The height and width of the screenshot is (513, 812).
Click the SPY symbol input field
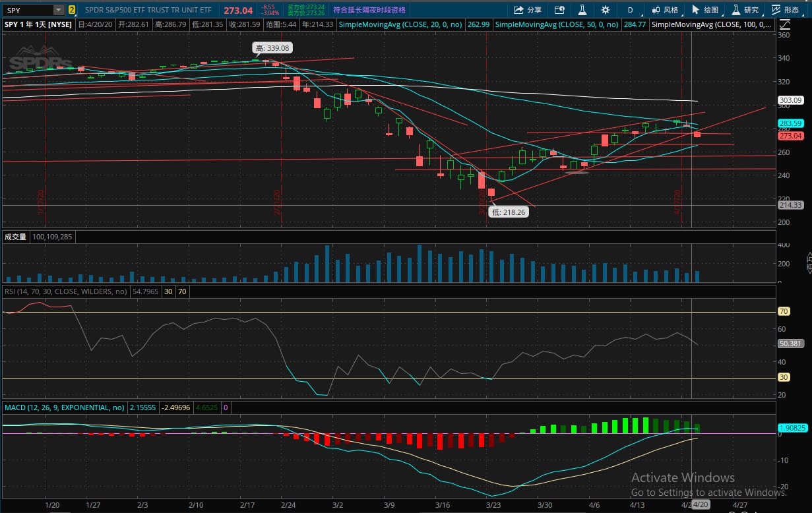pyautogui.click(x=28, y=10)
